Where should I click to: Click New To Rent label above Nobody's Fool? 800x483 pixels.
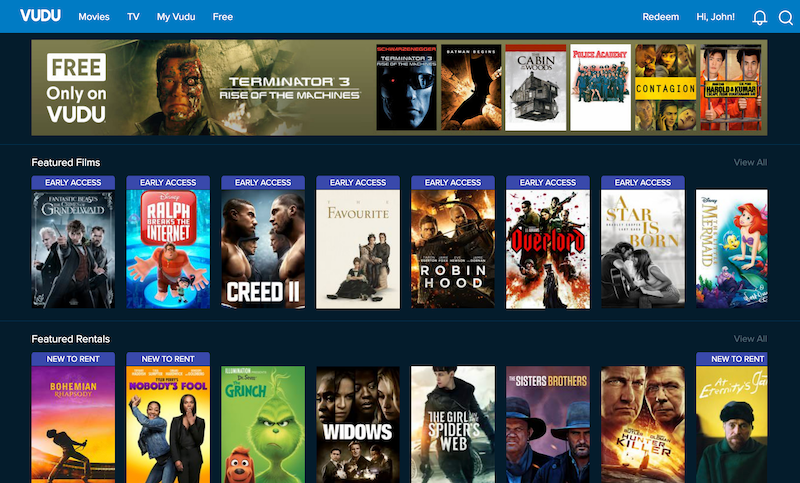tap(168, 359)
